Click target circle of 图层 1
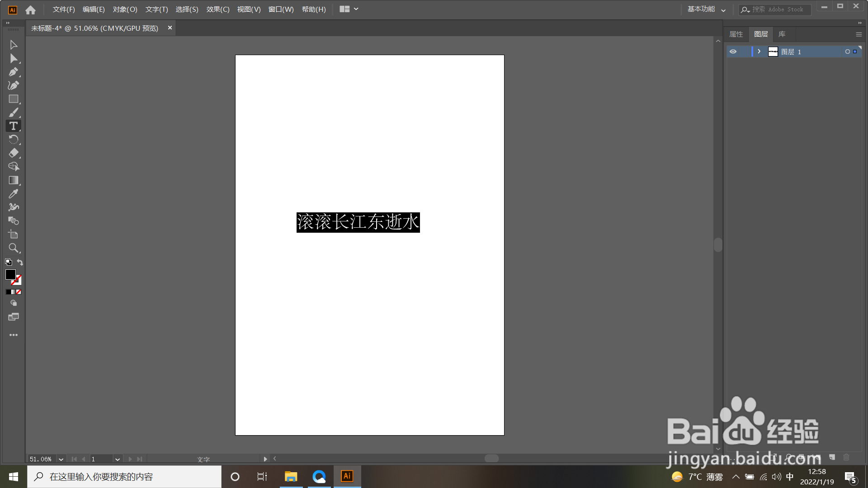 point(847,52)
